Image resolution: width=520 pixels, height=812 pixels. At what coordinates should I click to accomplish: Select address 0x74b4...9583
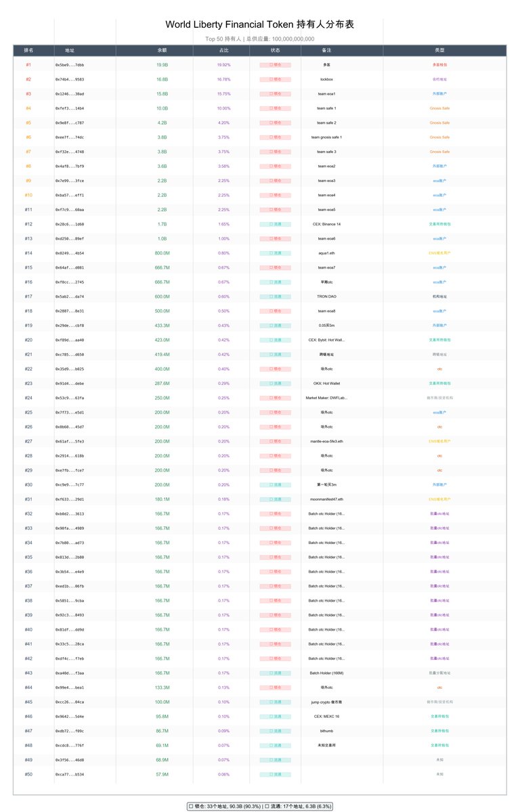pyautogui.click(x=70, y=79)
